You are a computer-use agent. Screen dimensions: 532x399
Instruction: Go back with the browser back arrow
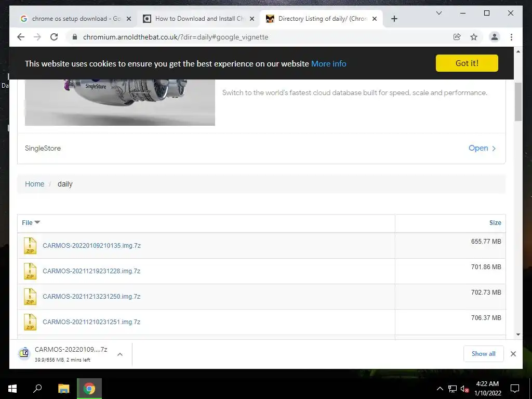coord(21,37)
